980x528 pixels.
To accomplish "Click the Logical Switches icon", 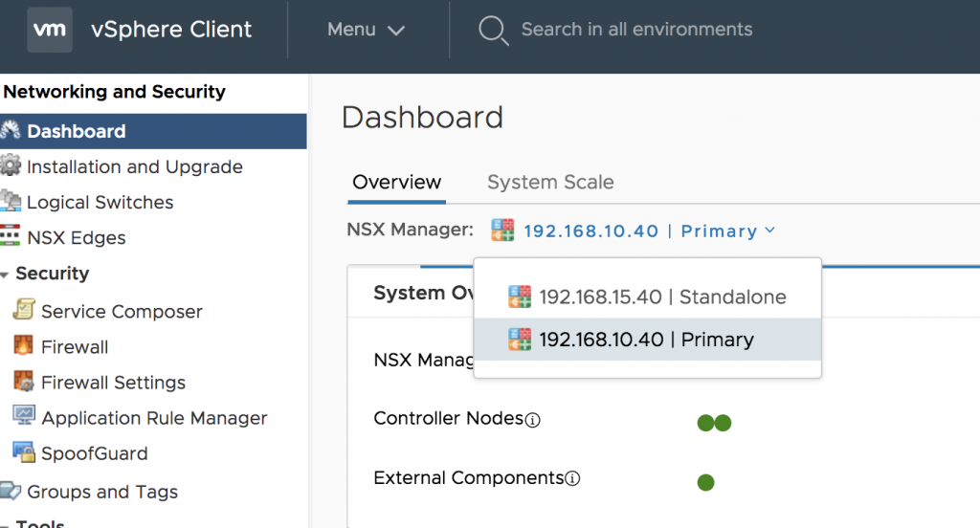I will [x=11, y=201].
